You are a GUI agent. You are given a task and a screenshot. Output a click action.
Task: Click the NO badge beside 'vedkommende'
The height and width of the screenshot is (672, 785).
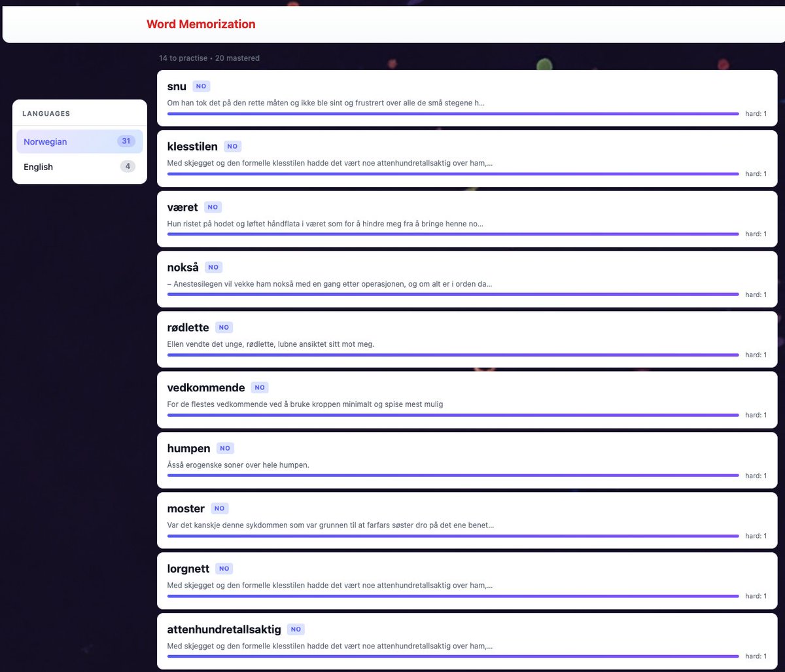[x=260, y=387]
